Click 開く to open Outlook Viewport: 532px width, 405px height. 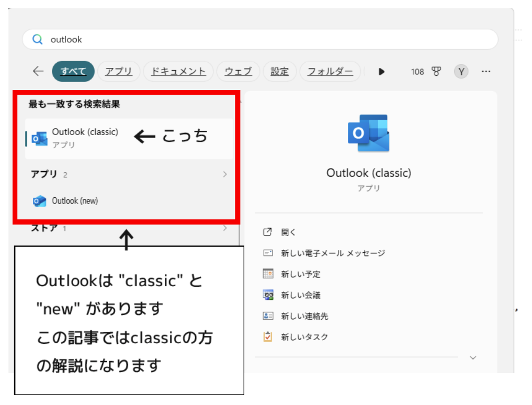tap(288, 232)
